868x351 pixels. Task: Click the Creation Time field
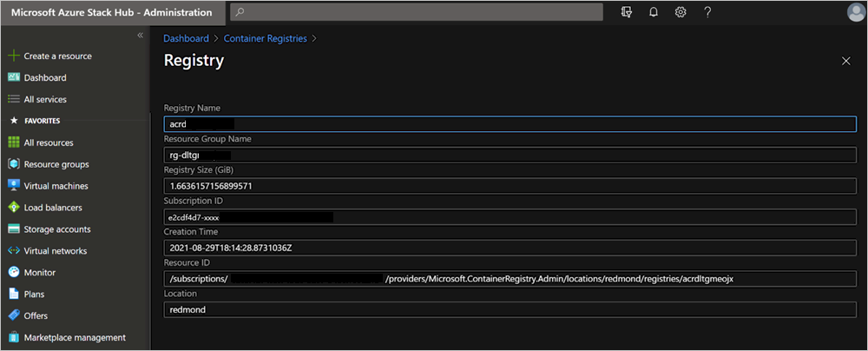pos(510,248)
